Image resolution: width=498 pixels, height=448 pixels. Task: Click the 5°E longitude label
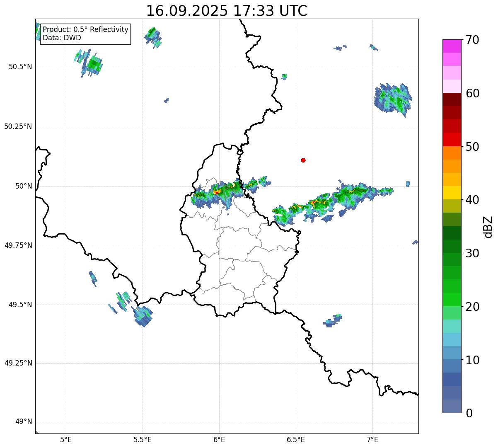pos(66,440)
